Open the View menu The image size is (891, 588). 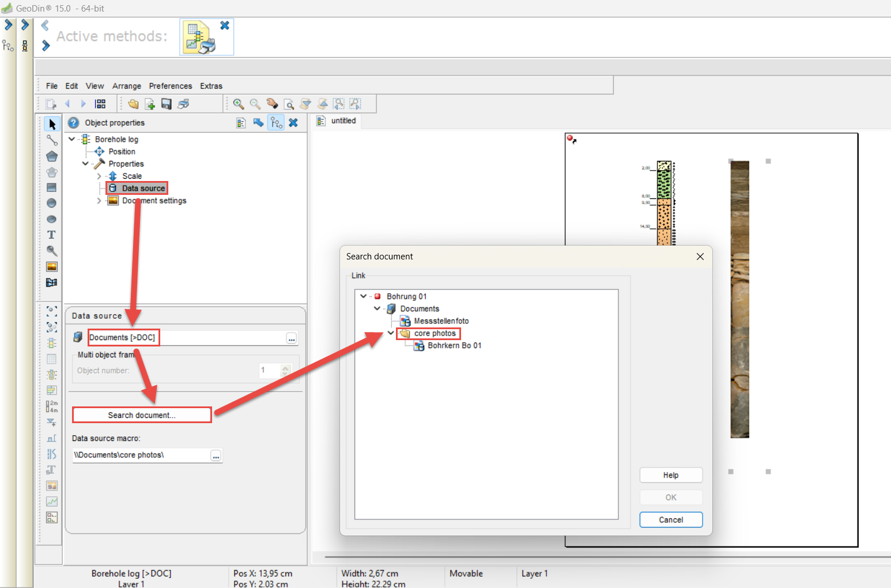point(95,86)
